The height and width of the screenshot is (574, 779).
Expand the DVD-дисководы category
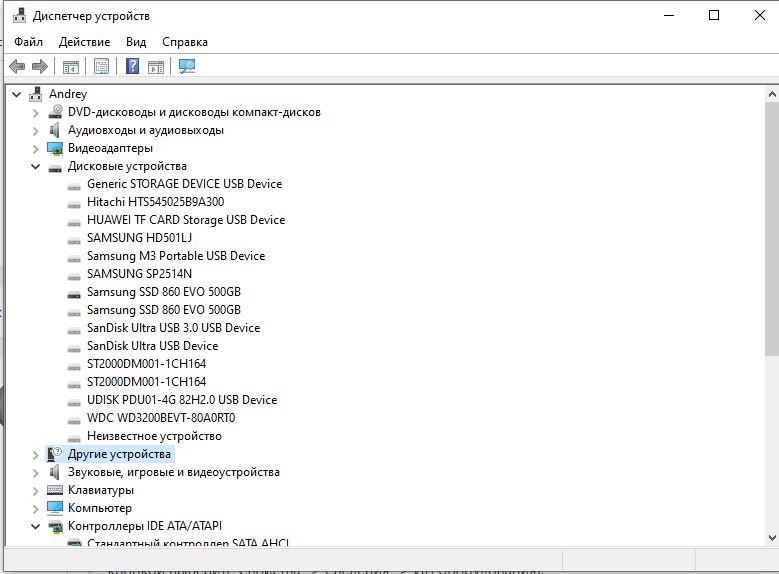point(36,112)
